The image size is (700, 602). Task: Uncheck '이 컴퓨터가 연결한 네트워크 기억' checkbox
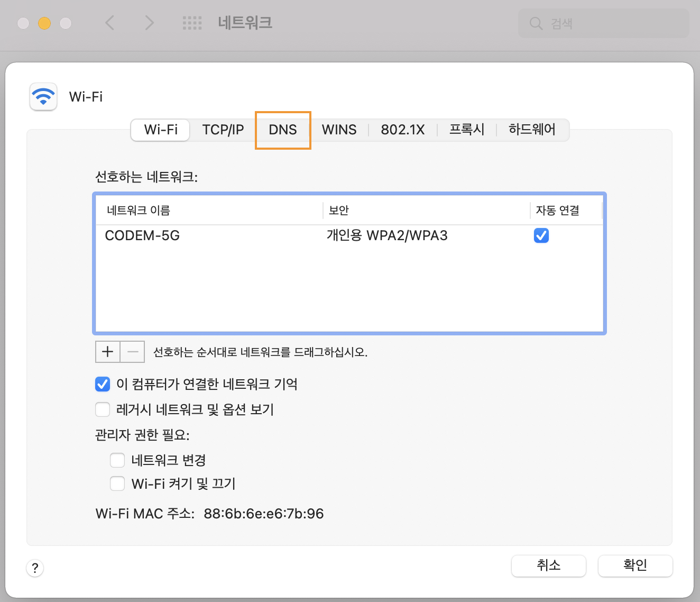click(x=103, y=384)
